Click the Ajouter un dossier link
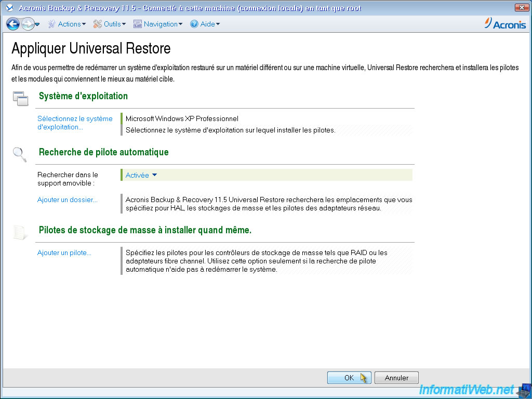Screen dimensions: 532x399 67,200
